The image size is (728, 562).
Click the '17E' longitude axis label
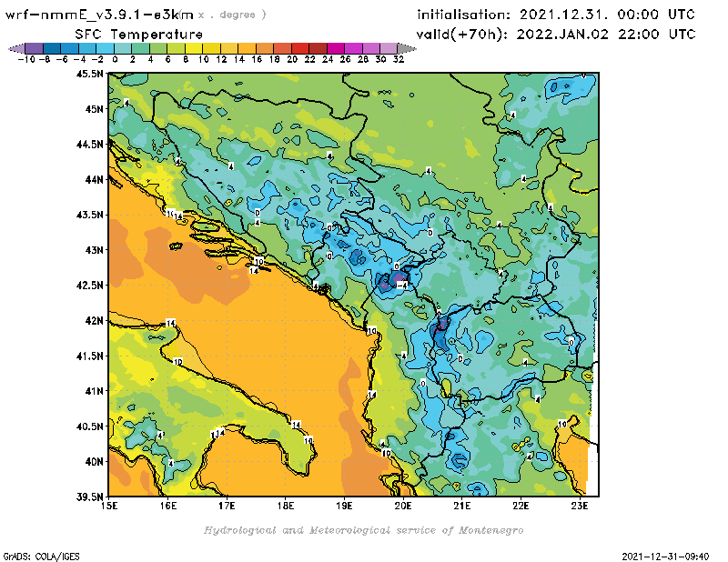(227, 506)
